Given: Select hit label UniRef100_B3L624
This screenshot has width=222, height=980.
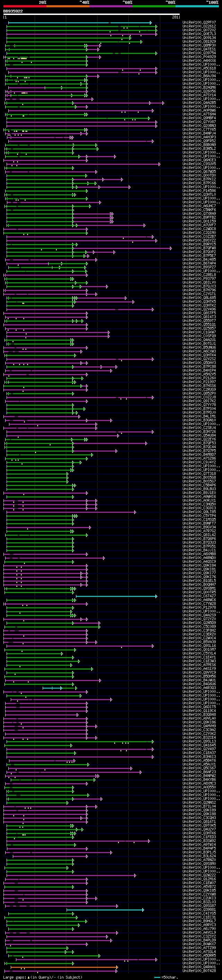Looking at the screenshot, I should pos(199,856).
